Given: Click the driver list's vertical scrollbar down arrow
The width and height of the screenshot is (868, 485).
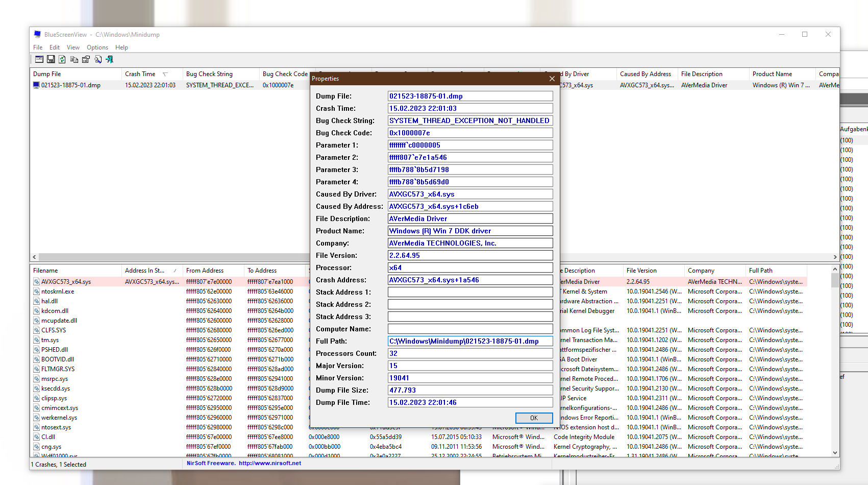Looking at the screenshot, I should [835, 453].
